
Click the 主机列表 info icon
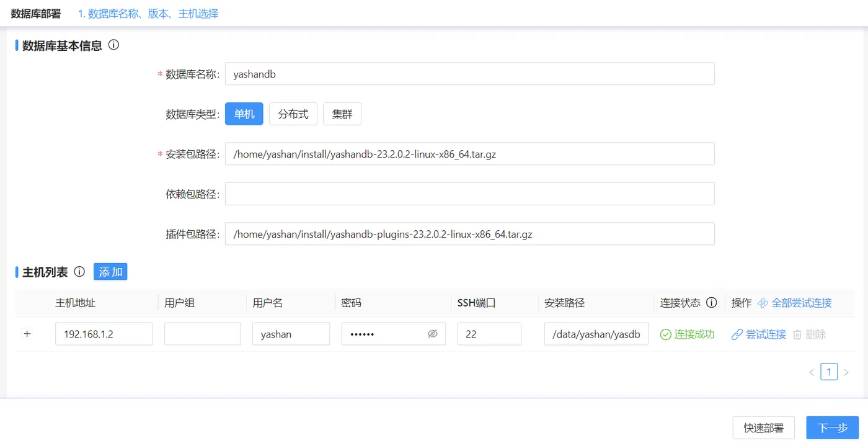[x=79, y=271]
